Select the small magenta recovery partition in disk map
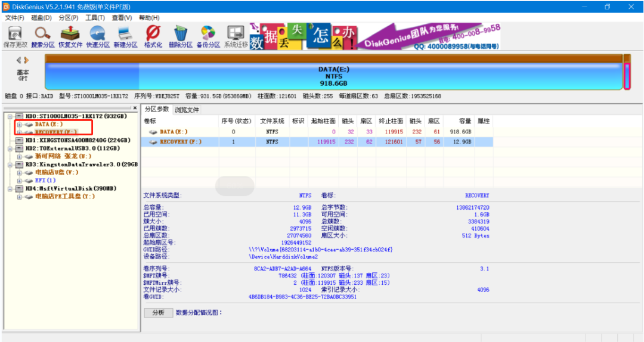 point(627,76)
